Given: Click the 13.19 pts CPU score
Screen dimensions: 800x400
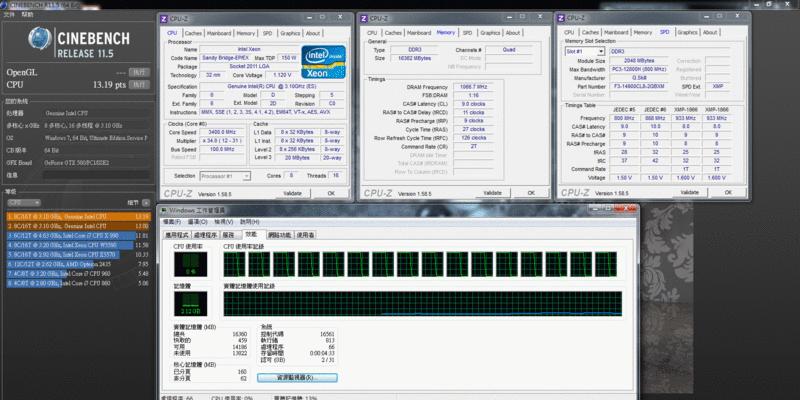Looking at the screenshot, I should pos(109,85).
